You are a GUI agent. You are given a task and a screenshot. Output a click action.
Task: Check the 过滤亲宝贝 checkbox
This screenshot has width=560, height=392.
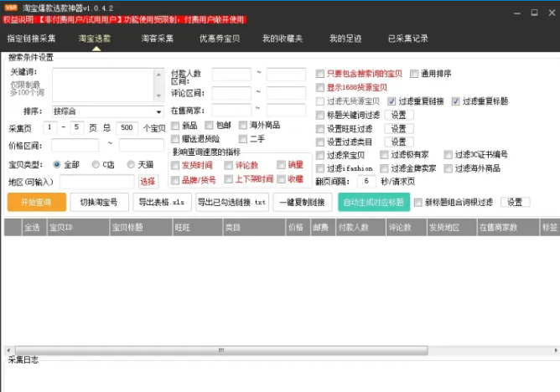coord(320,155)
